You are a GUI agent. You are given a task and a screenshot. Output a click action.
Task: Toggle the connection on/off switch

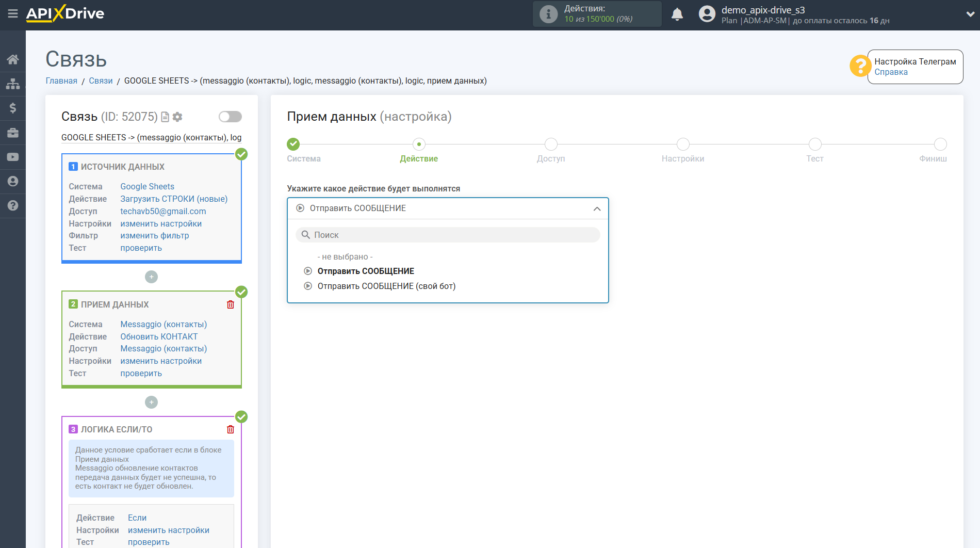click(230, 117)
